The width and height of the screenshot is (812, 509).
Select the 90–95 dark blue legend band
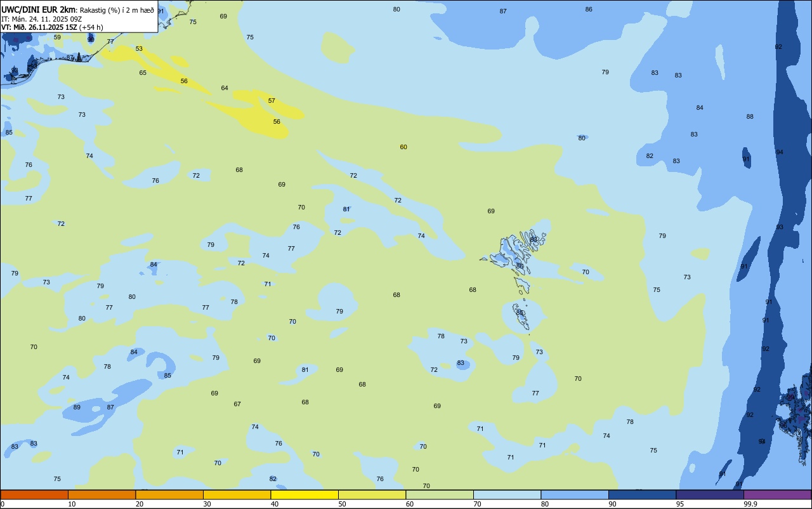click(642, 494)
